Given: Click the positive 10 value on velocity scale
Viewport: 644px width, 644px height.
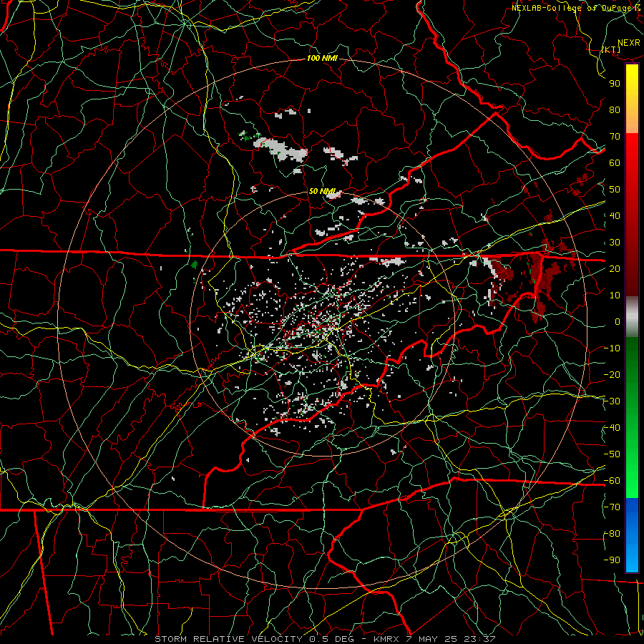Looking at the screenshot, I should click(615, 296).
